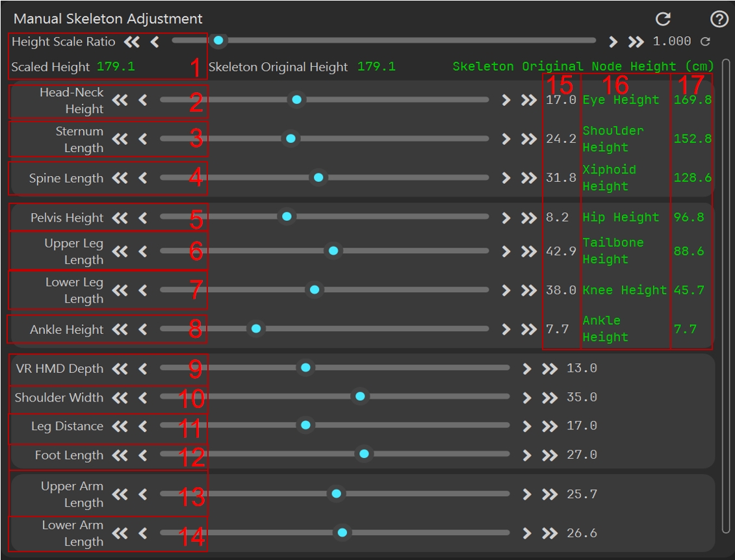Open the help question mark icon

719,19
